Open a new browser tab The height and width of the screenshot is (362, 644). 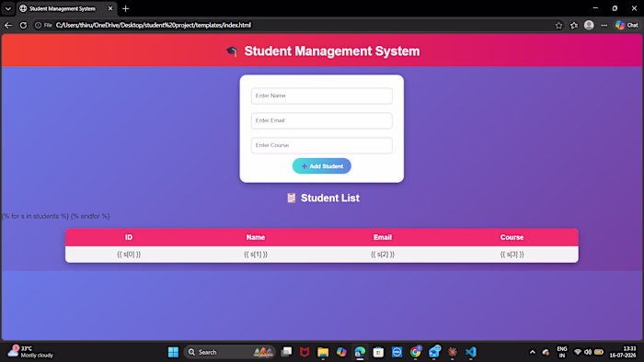126,8
